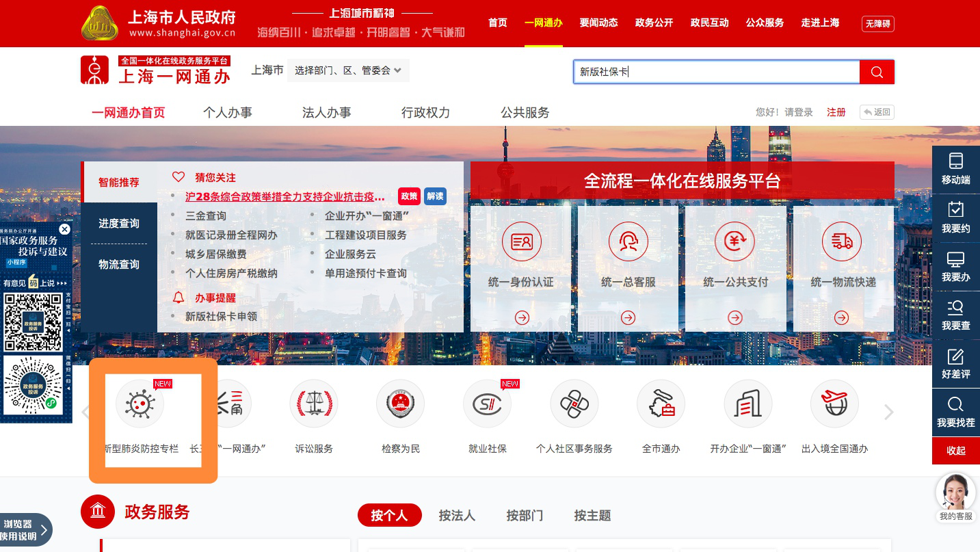The image size is (980, 552).
Task: Open the 开办企业一窗通 building icon
Action: 748,404
